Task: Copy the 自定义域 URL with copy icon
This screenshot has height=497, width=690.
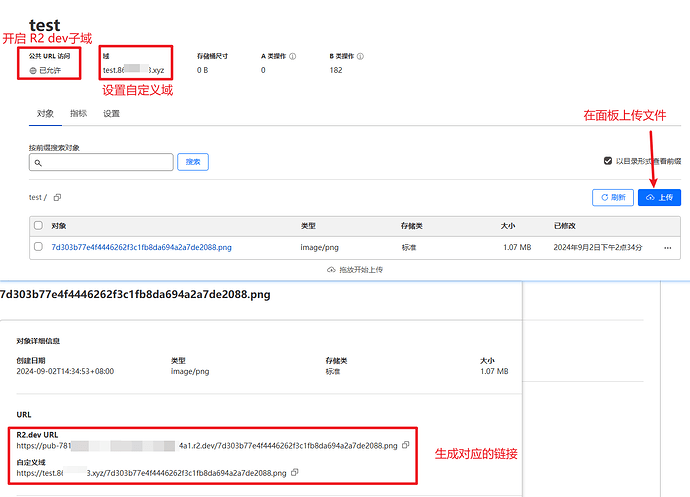Action: point(295,472)
